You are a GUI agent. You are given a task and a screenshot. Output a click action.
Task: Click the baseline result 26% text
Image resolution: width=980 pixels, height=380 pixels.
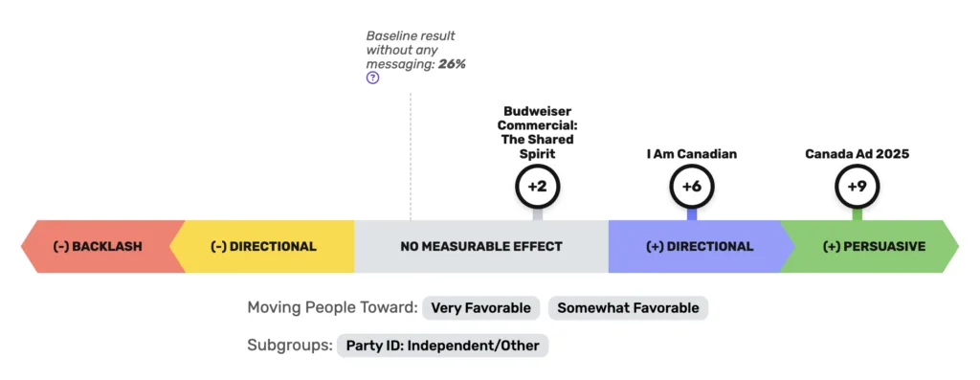tap(416, 50)
